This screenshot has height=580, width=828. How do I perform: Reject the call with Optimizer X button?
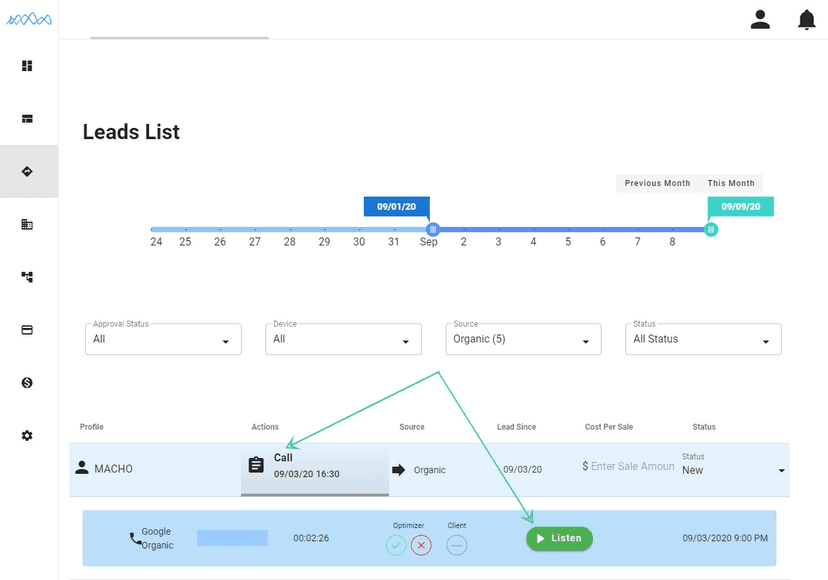click(x=421, y=545)
